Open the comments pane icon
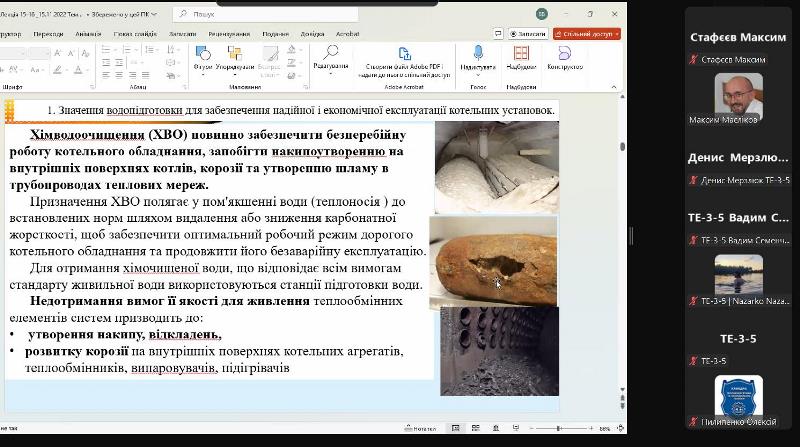Viewport: 800px width, 447px height. [498, 33]
